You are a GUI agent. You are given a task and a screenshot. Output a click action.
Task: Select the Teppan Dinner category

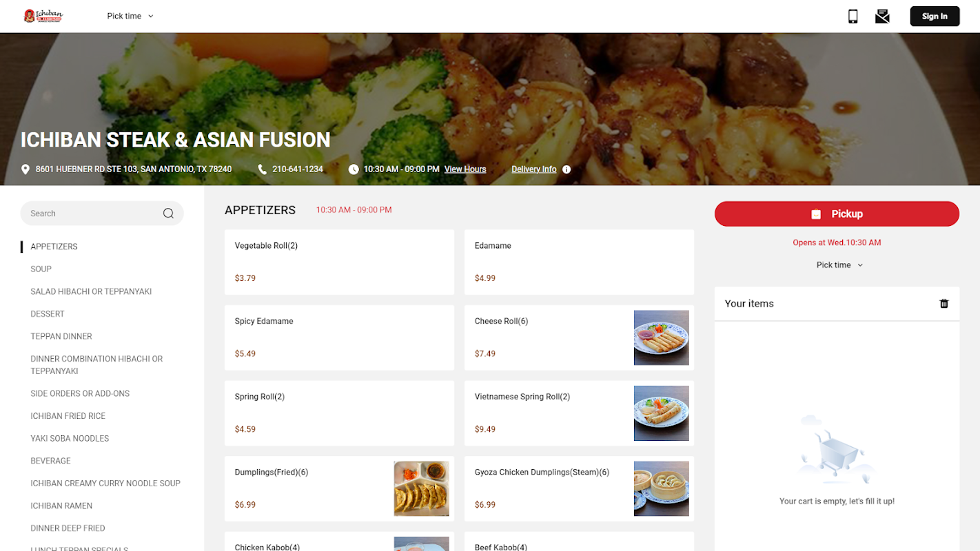tap(61, 337)
